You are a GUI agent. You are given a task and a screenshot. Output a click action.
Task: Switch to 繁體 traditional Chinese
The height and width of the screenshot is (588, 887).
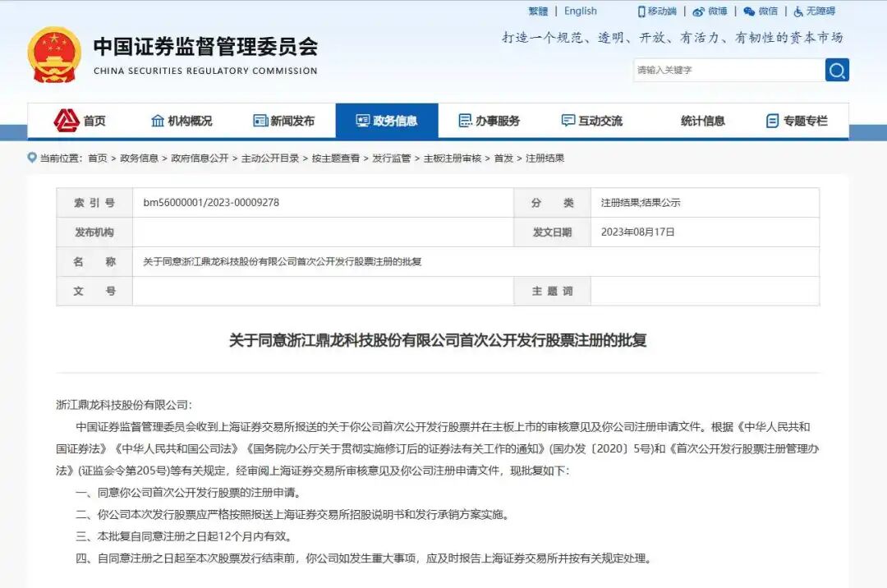pyautogui.click(x=539, y=11)
